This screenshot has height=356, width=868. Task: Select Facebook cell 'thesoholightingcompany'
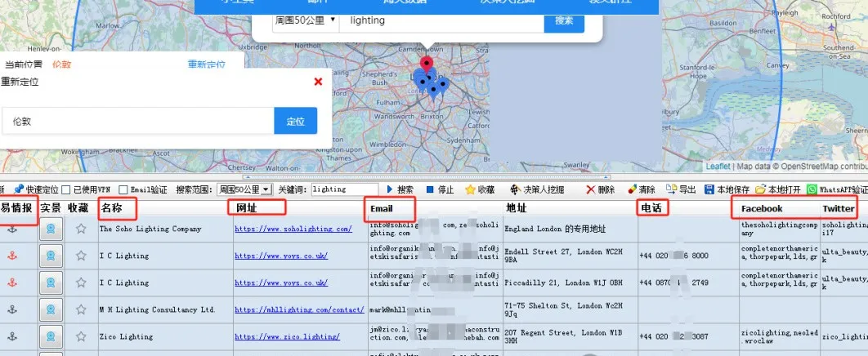779,229
